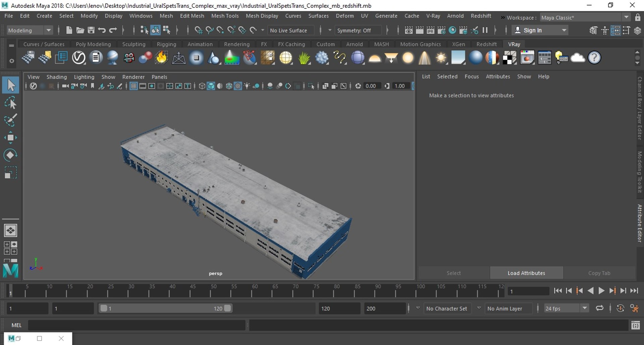Open animation preferences icon
644x345 pixels.
[634, 308]
